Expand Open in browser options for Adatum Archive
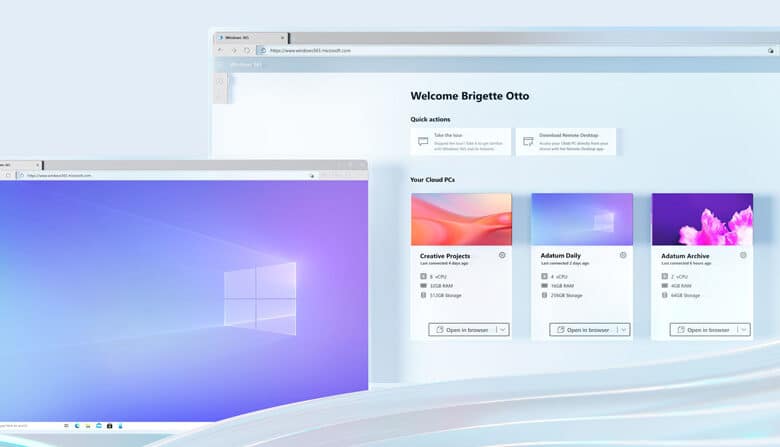 [744, 330]
